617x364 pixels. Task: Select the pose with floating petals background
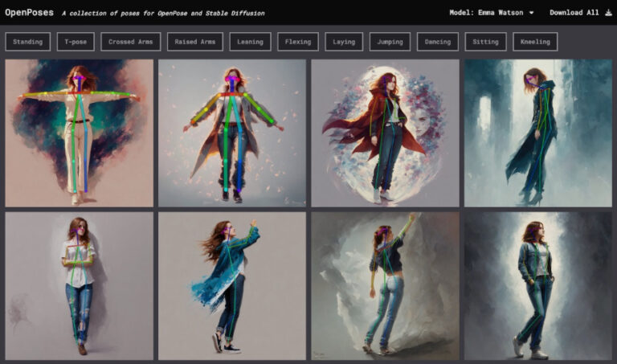pyautogui.click(x=231, y=133)
